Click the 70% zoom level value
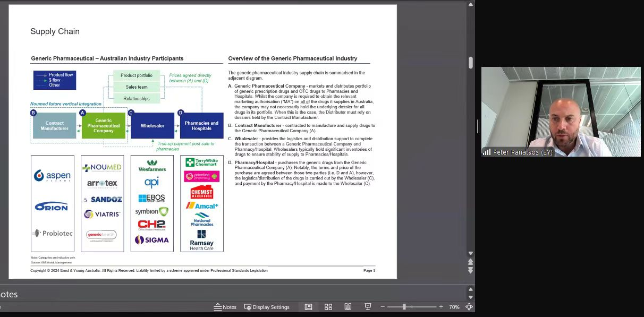This screenshot has height=317, width=644. (454, 307)
